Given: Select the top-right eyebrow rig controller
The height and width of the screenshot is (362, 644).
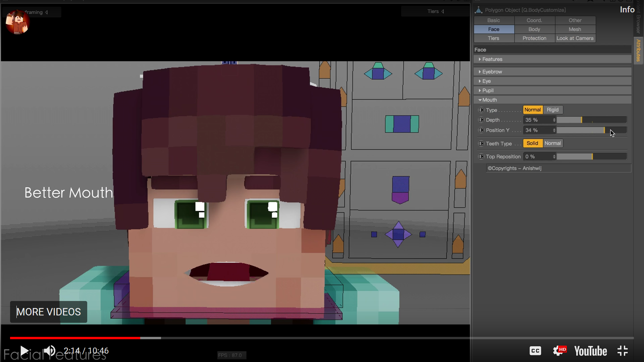Looking at the screenshot, I should coord(429,71).
